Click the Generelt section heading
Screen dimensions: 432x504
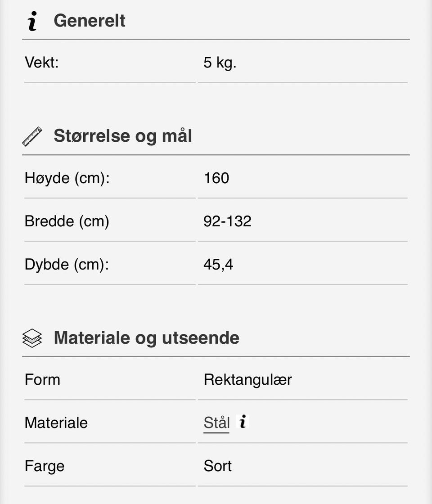tap(89, 21)
